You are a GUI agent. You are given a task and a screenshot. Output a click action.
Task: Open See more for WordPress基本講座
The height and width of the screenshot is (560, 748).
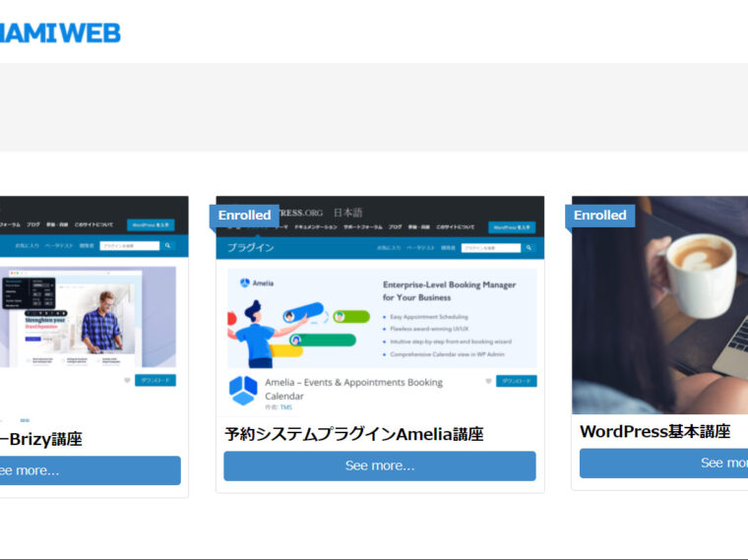point(663,463)
